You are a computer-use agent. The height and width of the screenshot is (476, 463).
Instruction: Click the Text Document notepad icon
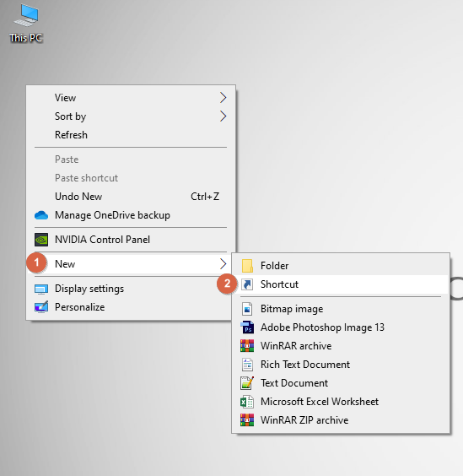pos(247,383)
